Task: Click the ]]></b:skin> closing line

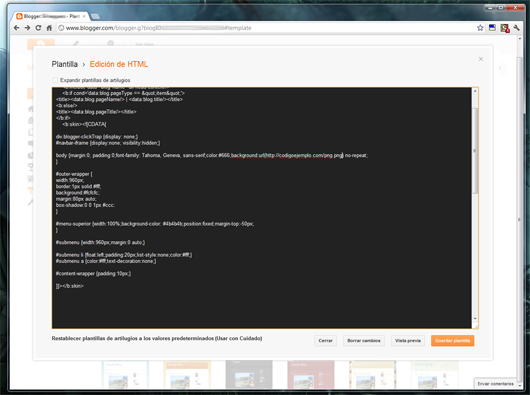Action: point(70,286)
